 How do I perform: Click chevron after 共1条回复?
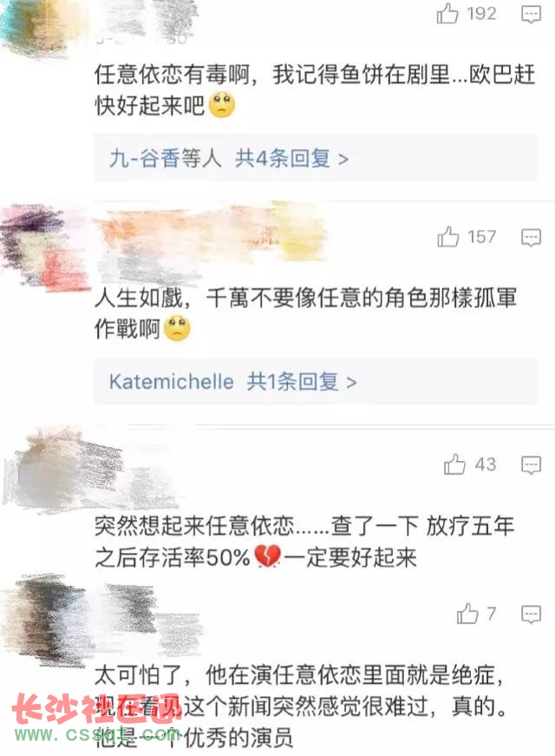(x=352, y=383)
